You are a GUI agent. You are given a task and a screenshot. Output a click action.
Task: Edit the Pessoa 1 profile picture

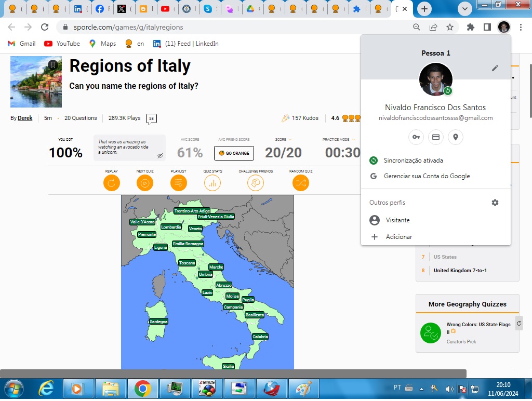[495, 68]
